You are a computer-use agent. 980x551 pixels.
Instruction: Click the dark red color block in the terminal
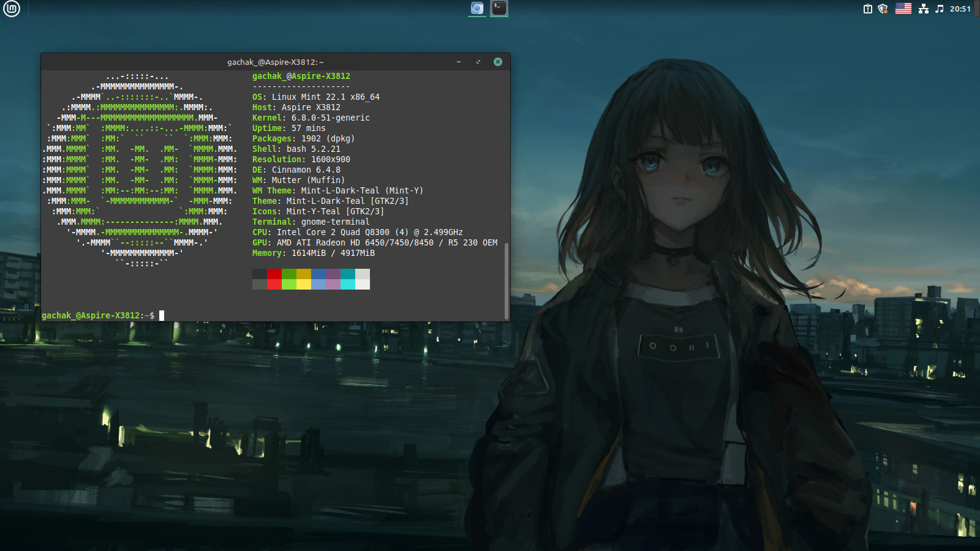[274, 274]
